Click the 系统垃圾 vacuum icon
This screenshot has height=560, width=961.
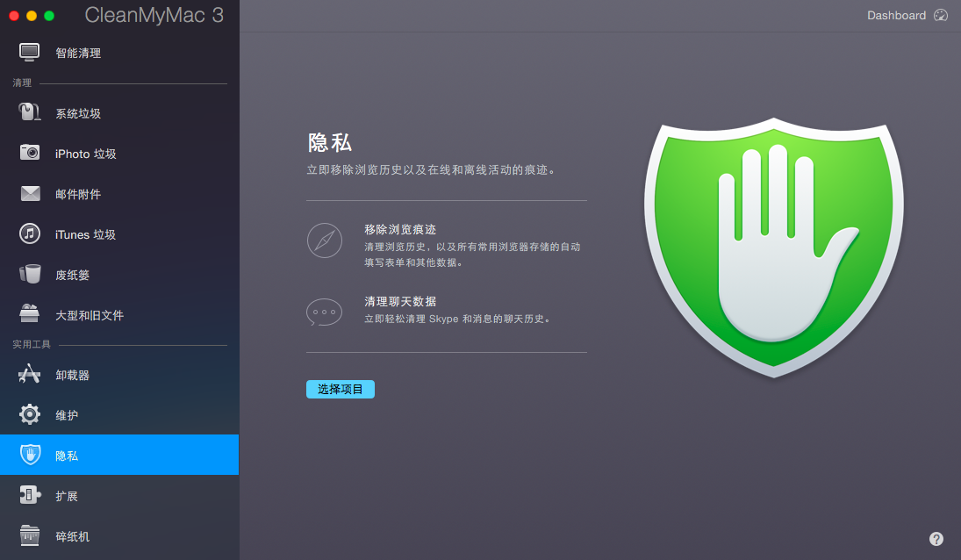coord(30,112)
